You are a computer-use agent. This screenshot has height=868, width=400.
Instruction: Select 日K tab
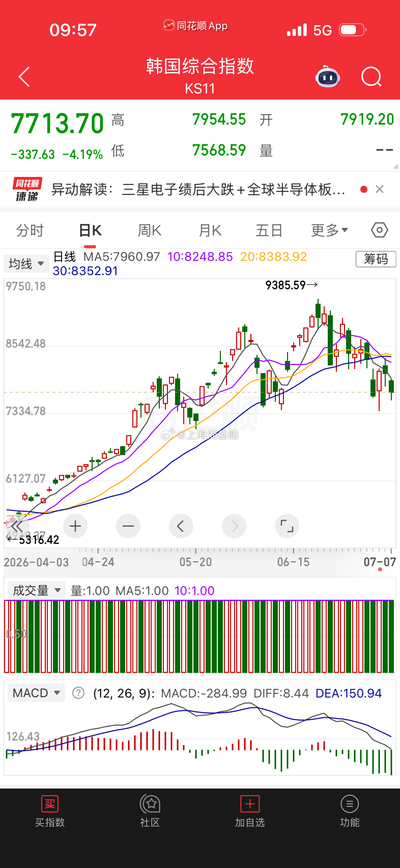click(x=90, y=230)
